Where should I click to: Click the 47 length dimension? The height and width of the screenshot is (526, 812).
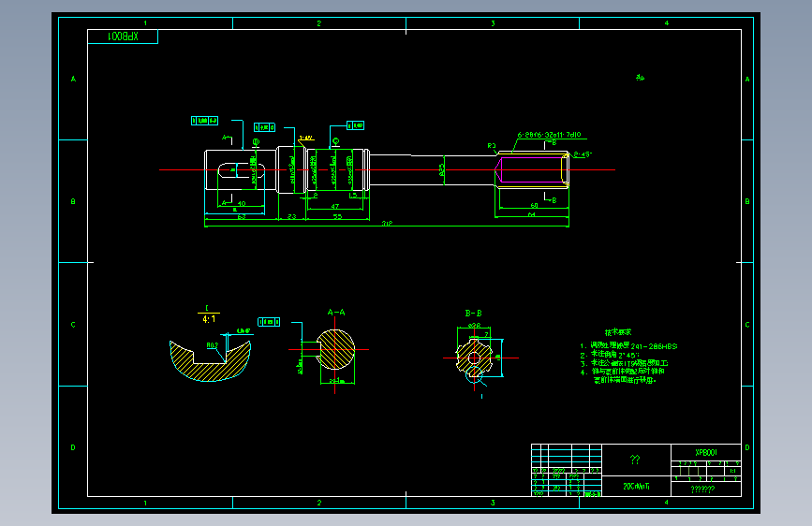coord(335,206)
